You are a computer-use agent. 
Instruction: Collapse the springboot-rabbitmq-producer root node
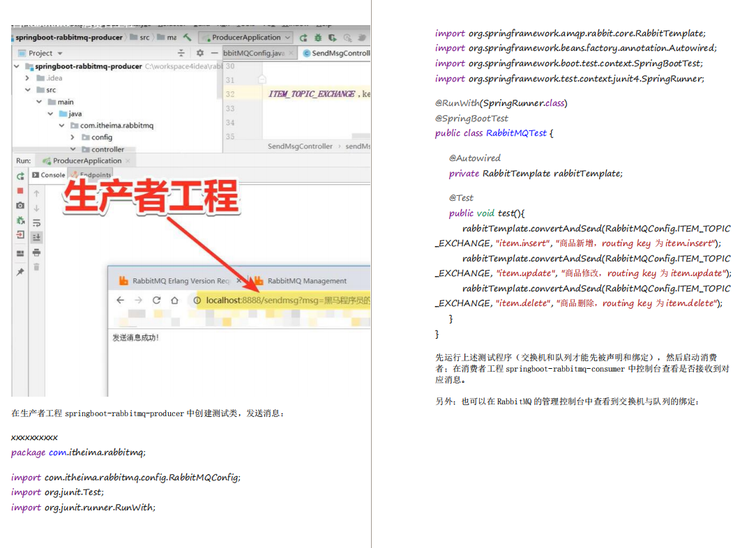[x=17, y=66]
